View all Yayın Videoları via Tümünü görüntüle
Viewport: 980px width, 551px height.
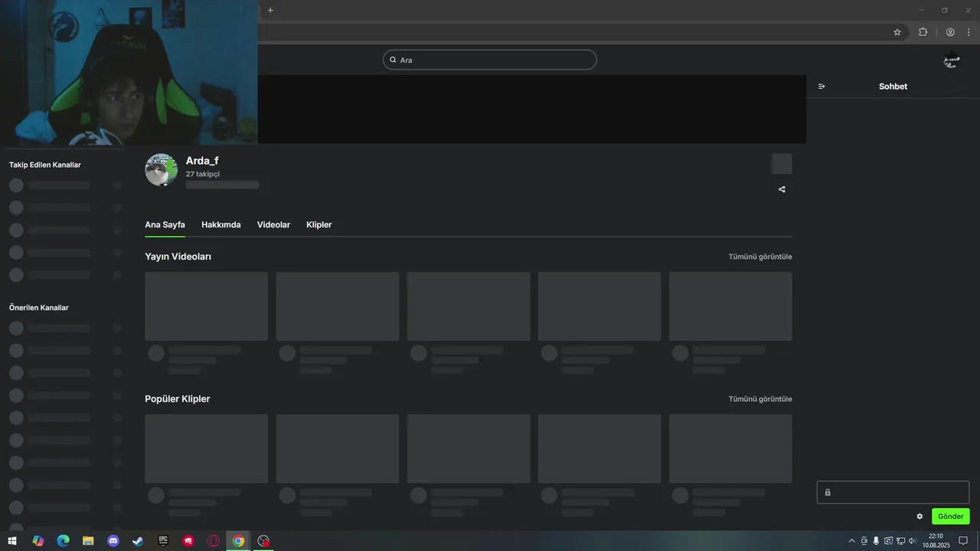[760, 256]
